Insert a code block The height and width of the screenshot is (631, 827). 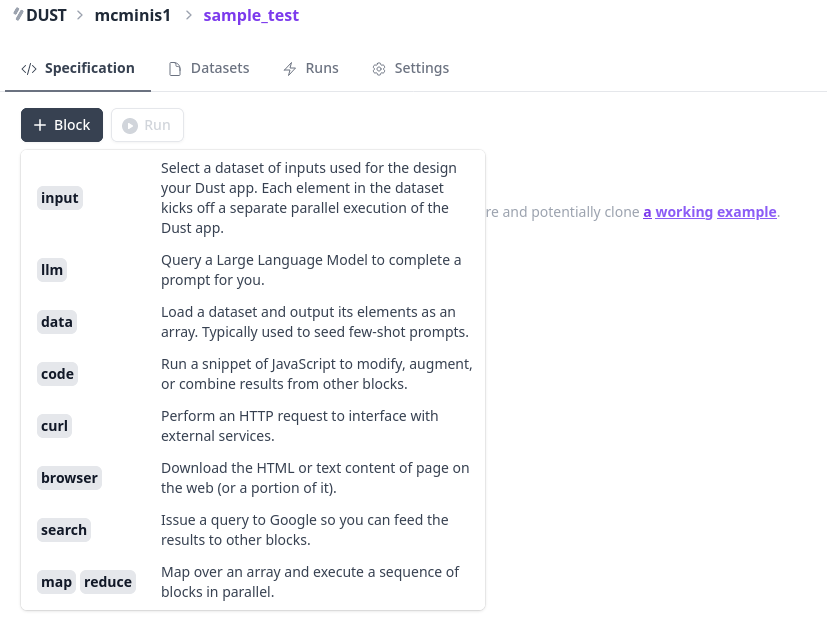tap(253, 374)
